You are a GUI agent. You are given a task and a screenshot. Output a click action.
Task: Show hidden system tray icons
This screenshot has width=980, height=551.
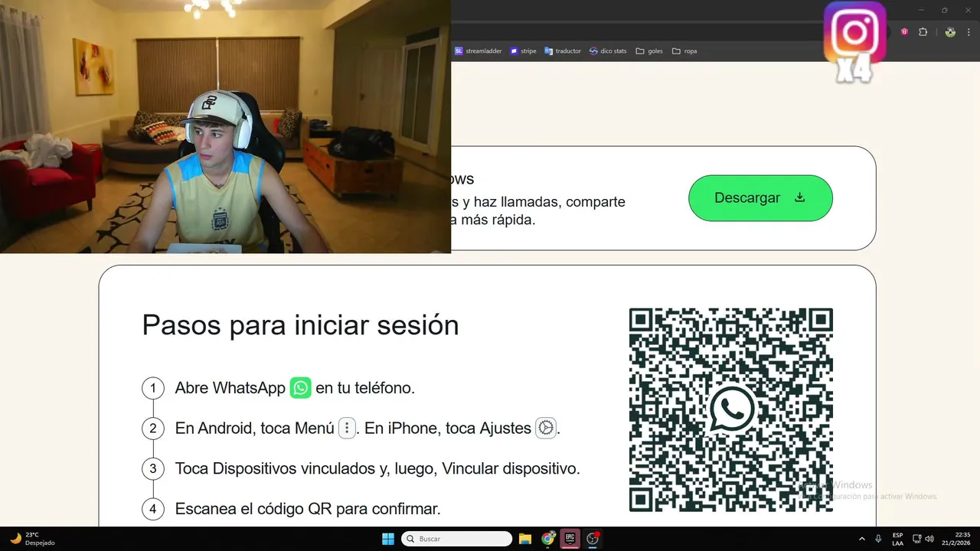click(862, 539)
